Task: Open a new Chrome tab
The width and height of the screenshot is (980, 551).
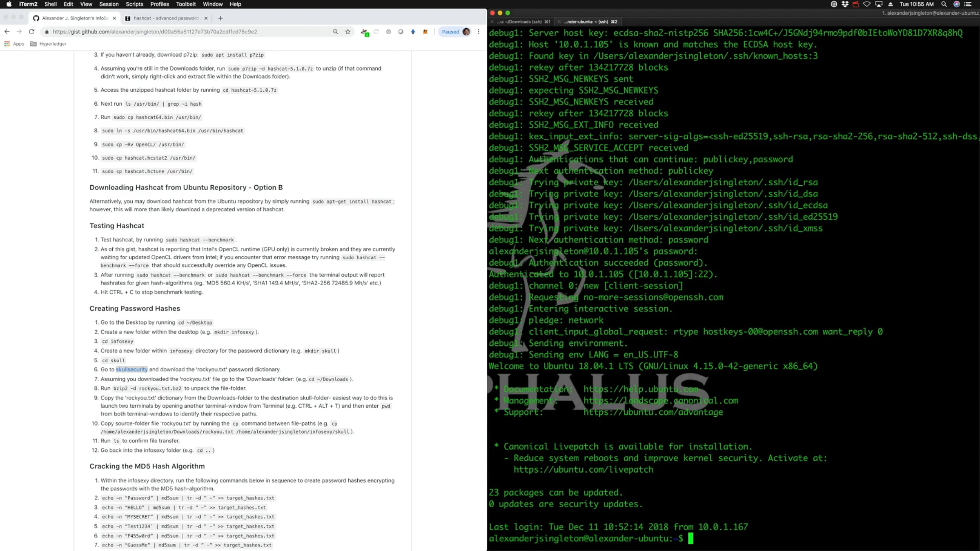Action: 220,18
